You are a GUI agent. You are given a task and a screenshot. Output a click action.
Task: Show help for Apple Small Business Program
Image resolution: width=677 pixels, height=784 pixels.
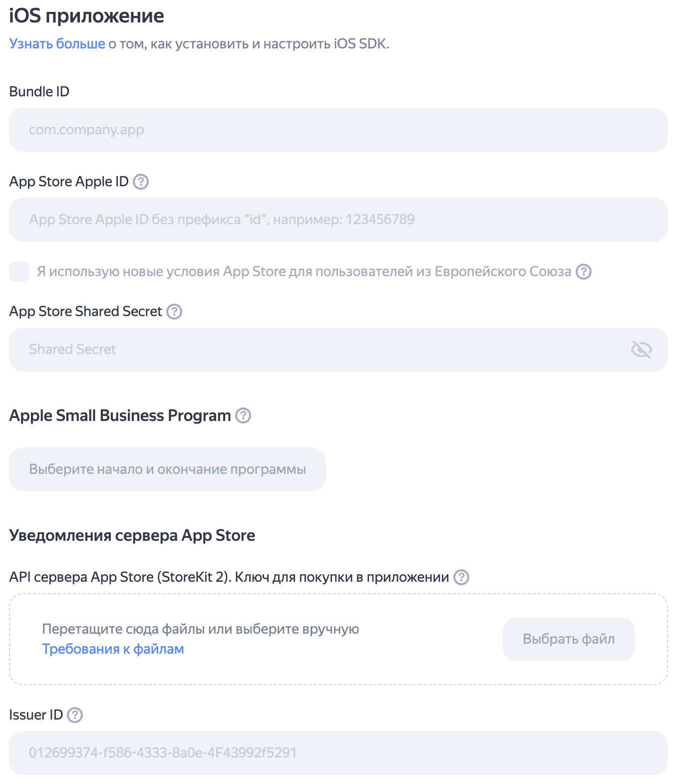point(243,415)
